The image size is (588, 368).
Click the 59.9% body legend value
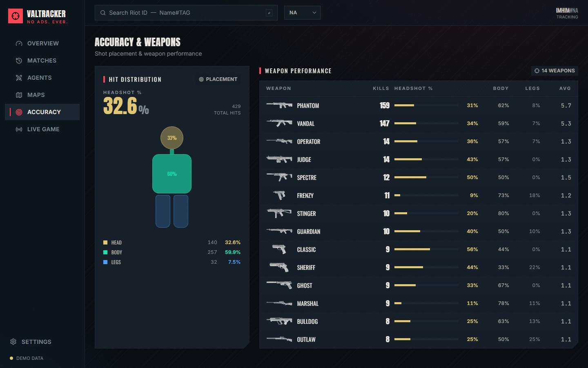coord(233,252)
